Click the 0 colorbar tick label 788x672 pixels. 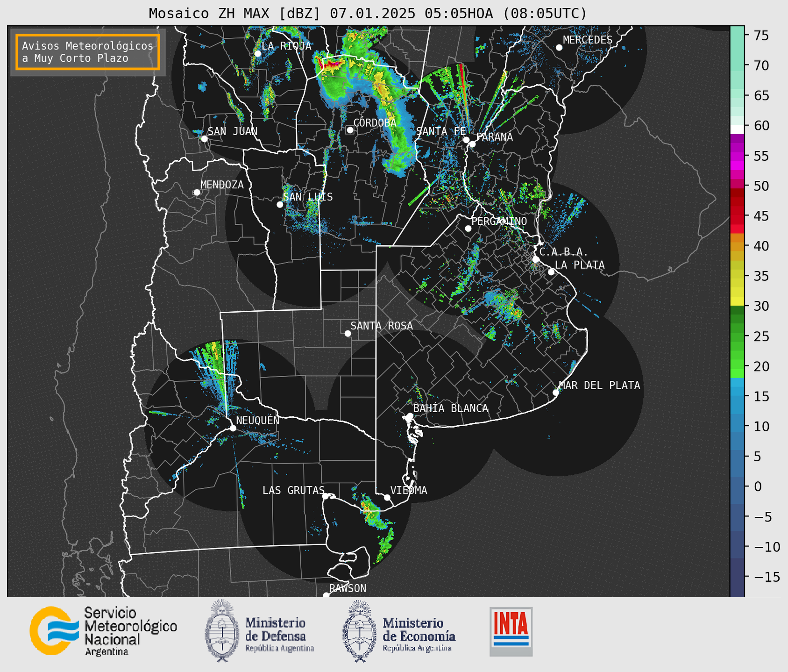(x=757, y=486)
